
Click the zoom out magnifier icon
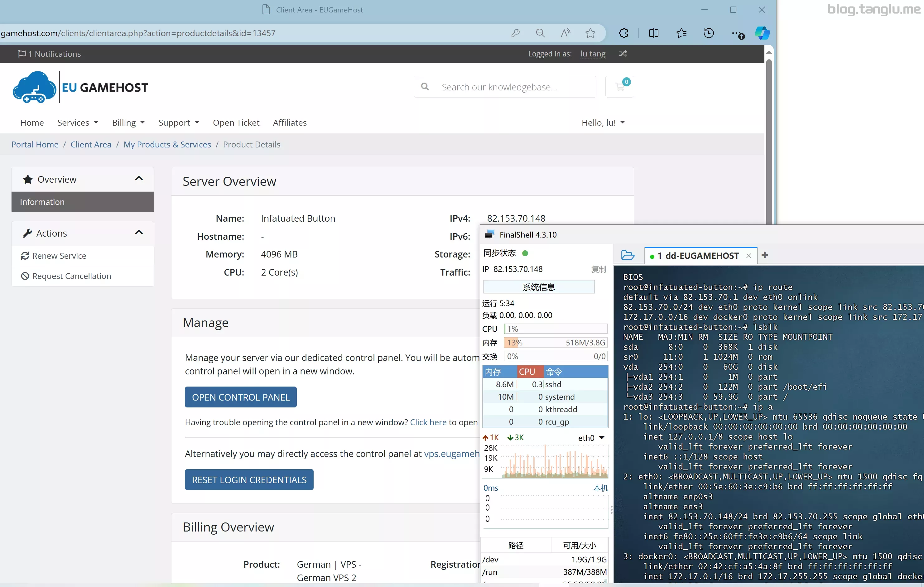[x=540, y=33]
